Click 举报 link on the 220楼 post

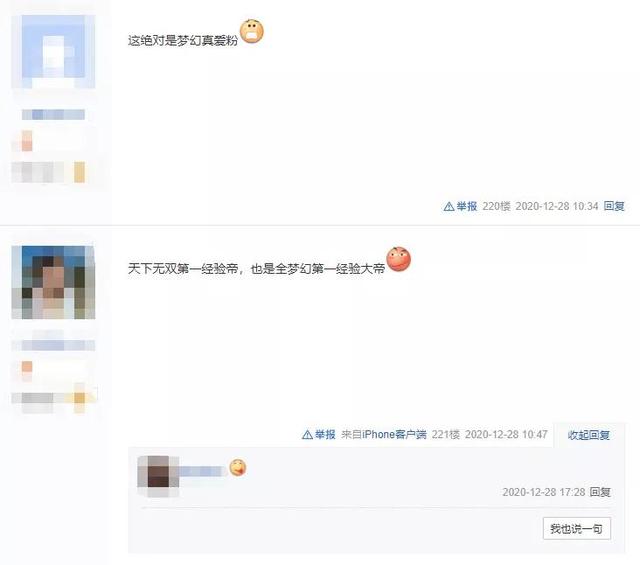click(x=467, y=207)
